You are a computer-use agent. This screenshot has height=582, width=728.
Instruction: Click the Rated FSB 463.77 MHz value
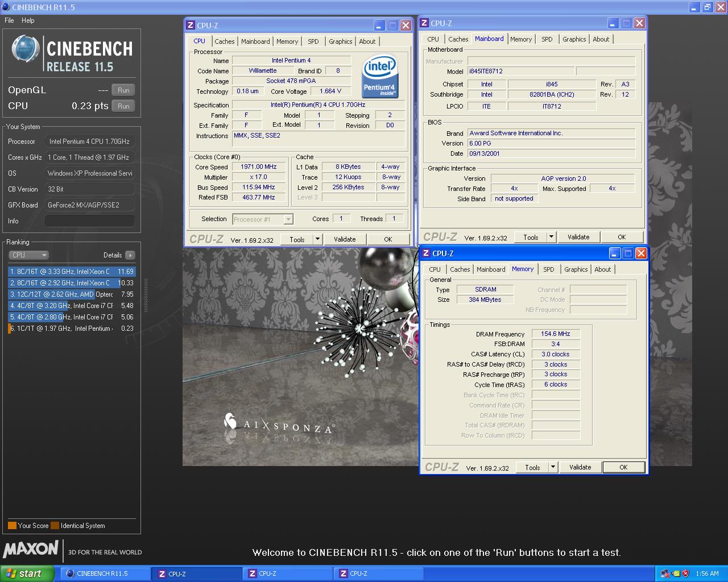259,198
